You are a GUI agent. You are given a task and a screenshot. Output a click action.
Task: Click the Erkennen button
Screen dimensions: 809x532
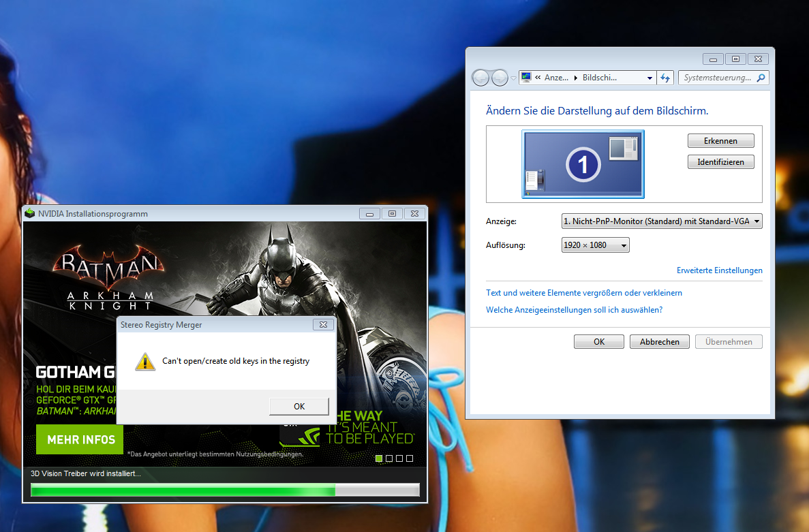click(721, 141)
